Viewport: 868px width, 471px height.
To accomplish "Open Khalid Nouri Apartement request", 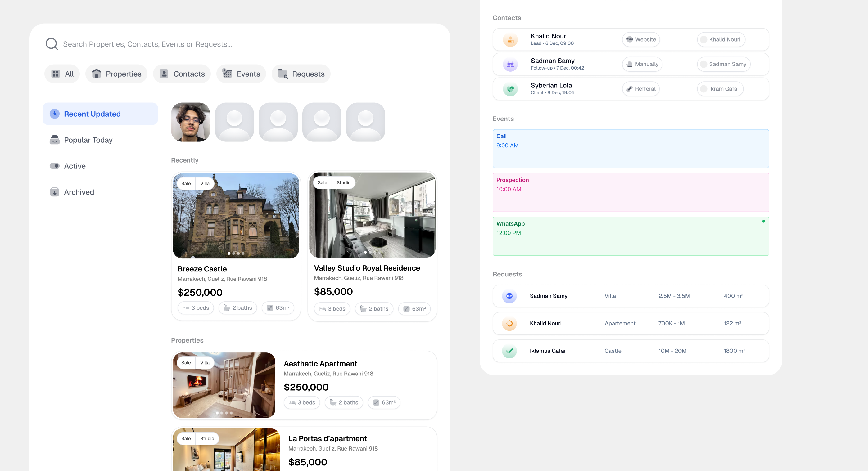I will click(631, 323).
